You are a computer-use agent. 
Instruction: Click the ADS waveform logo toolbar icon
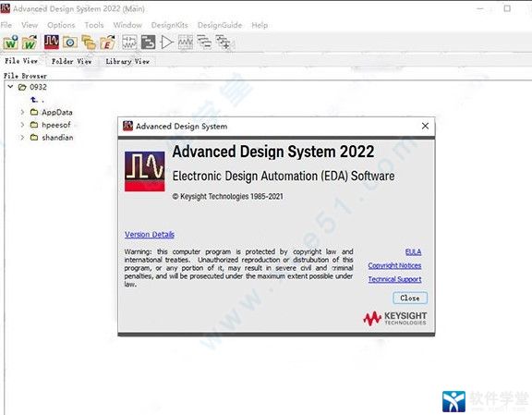click(52, 43)
